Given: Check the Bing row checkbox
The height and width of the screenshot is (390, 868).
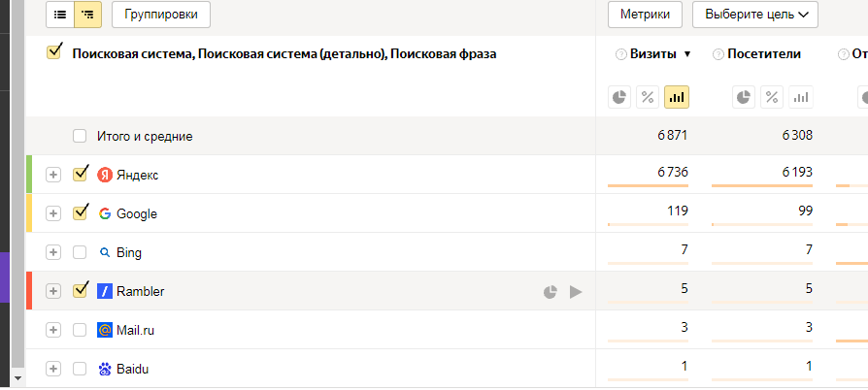Looking at the screenshot, I should tap(80, 253).
